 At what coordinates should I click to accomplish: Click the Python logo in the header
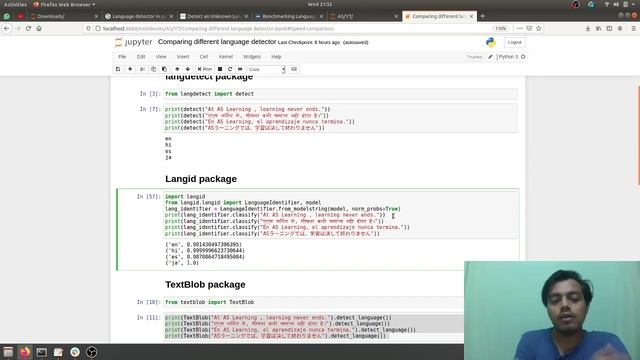click(x=491, y=42)
